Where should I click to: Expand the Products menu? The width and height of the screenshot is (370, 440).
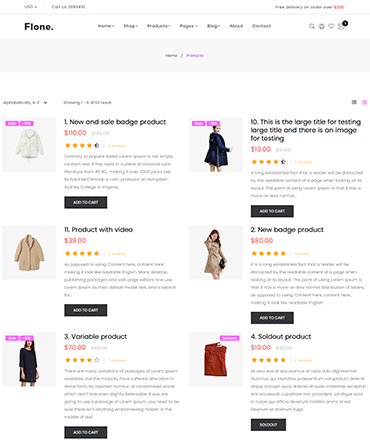coord(159,26)
